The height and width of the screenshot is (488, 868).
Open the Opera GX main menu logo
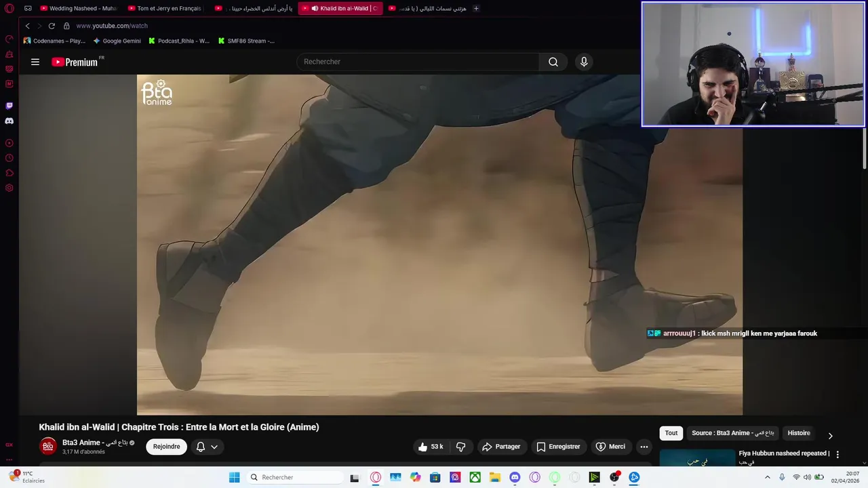coord(9,8)
